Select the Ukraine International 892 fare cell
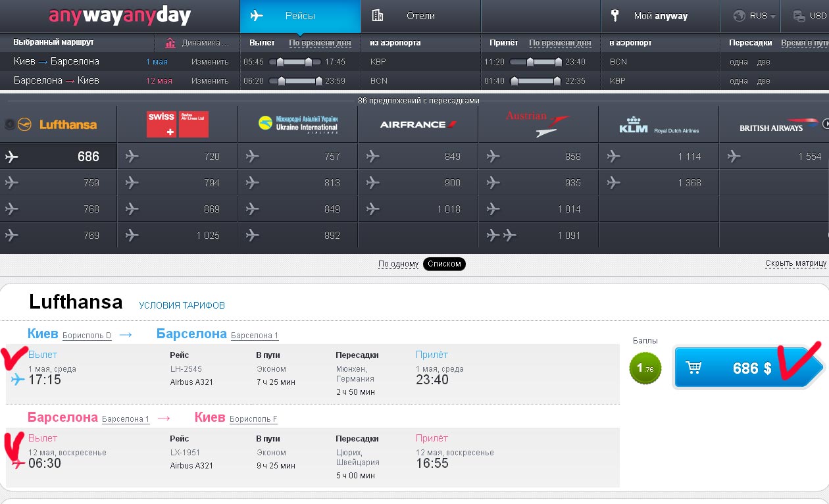 [x=298, y=235]
